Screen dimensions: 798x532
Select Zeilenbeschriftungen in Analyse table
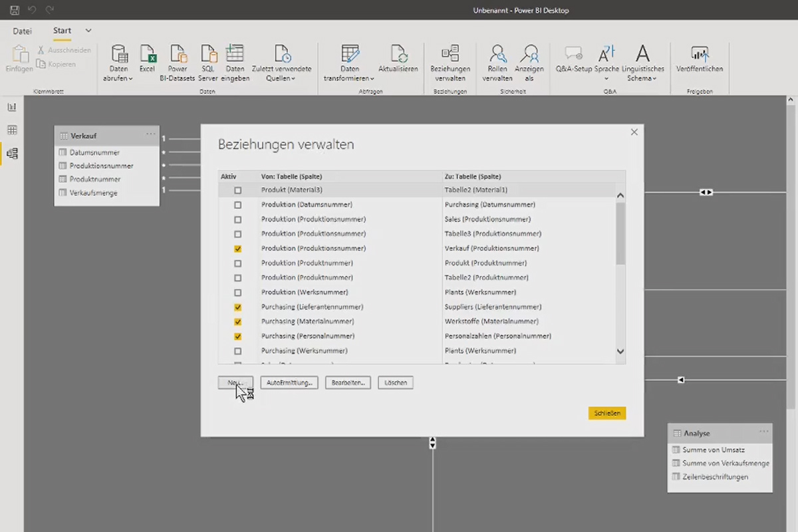715,476
